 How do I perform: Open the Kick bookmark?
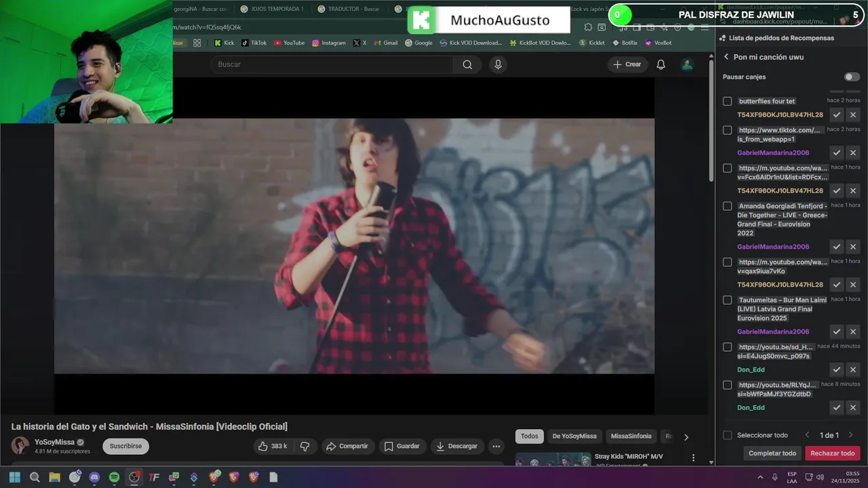(x=224, y=43)
